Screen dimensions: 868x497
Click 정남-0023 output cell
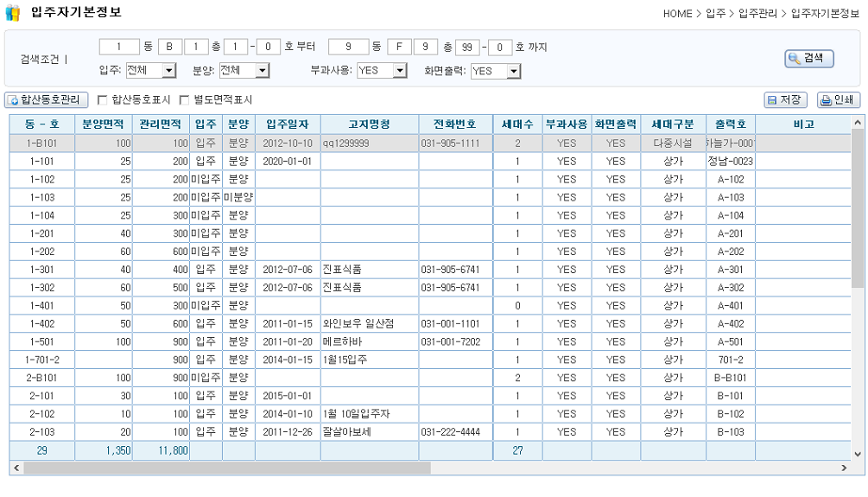(x=731, y=162)
